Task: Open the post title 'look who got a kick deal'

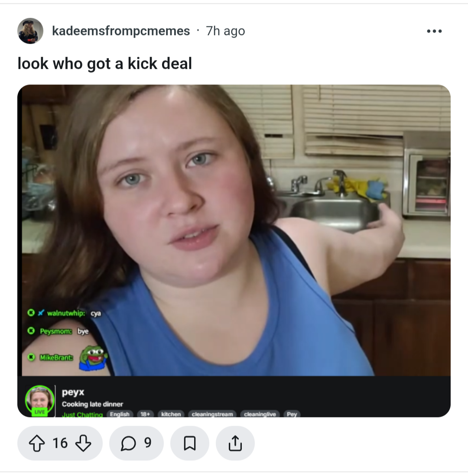Action: pos(105,63)
